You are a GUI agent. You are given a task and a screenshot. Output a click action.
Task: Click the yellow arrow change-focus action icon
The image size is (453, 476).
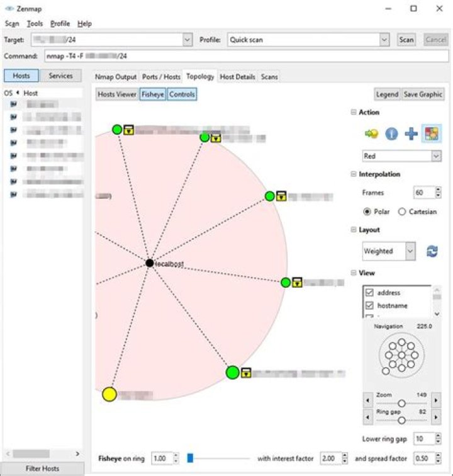tap(371, 133)
